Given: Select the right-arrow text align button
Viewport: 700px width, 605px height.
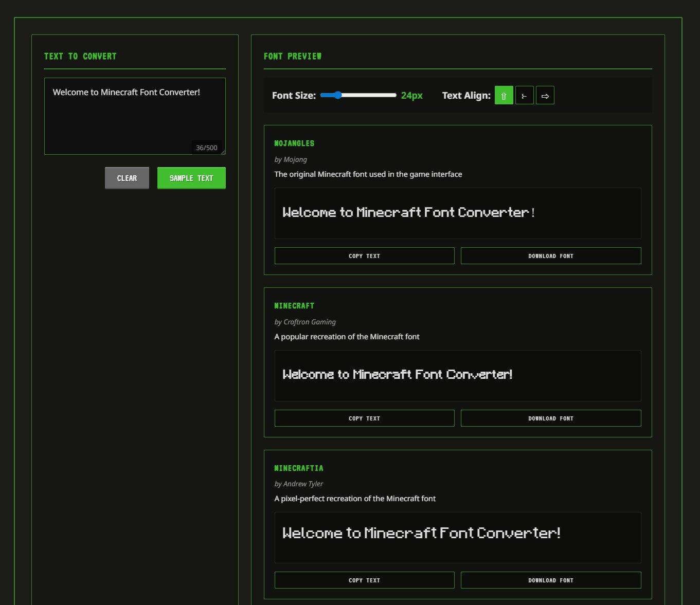Looking at the screenshot, I should [545, 95].
